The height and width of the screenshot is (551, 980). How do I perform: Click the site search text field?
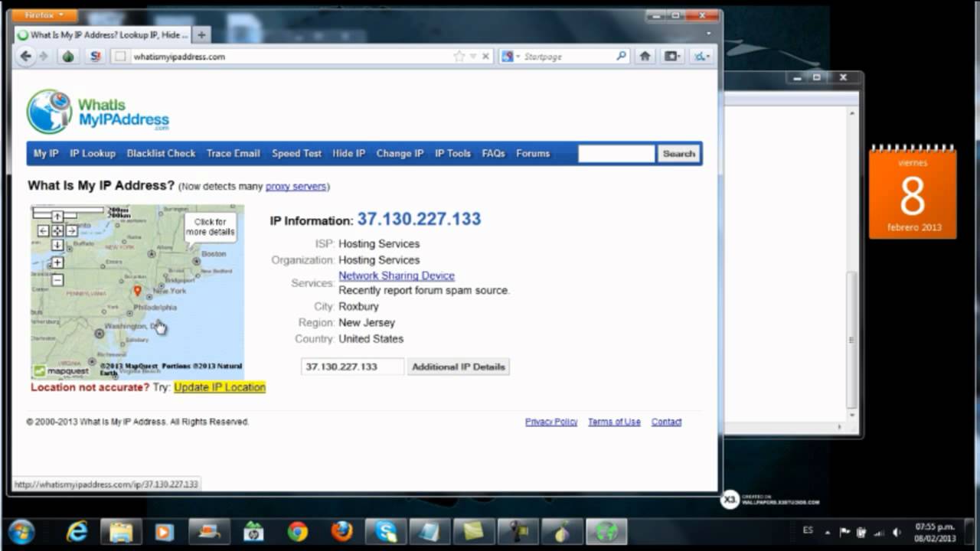point(616,154)
